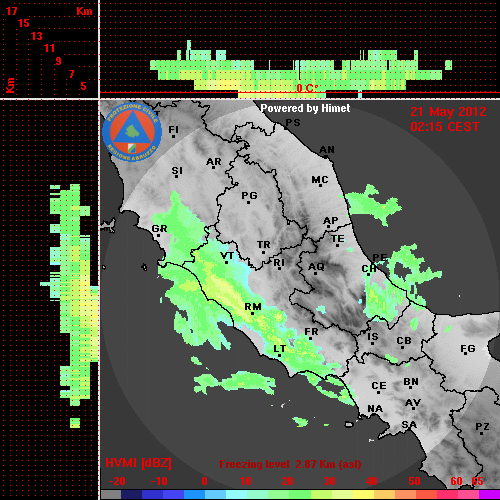
Task: Click the PZ city label on the map
Action: coord(482,427)
